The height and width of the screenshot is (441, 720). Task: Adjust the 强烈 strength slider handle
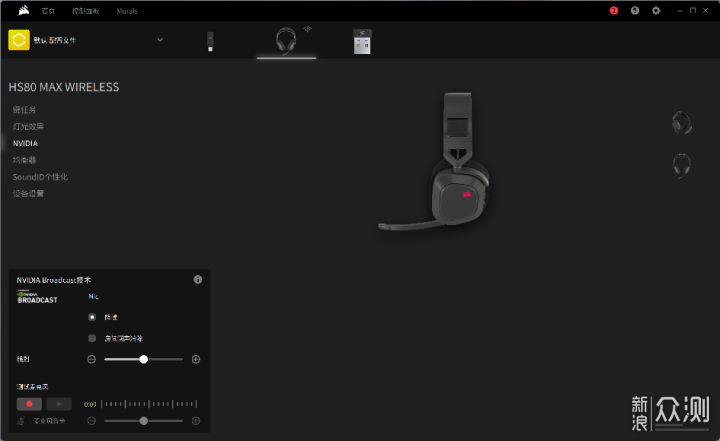pos(144,359)
